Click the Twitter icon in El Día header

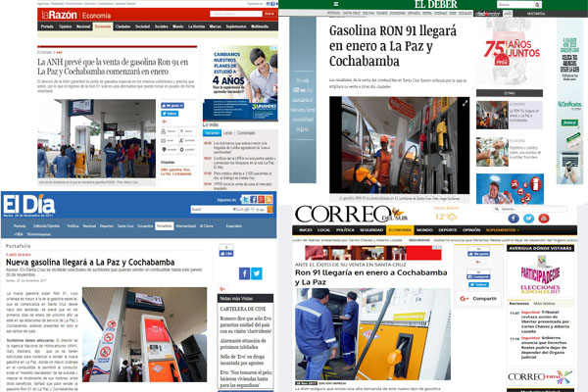pos(245,200)
